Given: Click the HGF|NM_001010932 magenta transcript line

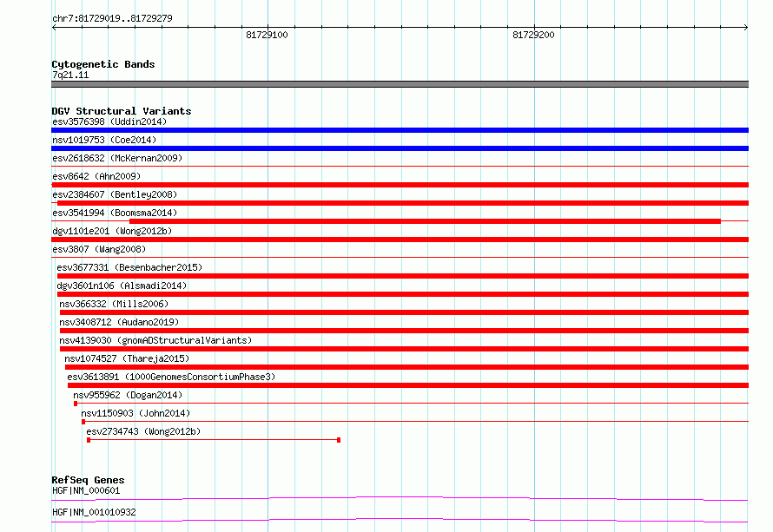Looking at the screenshot, I should pos(400,520).
